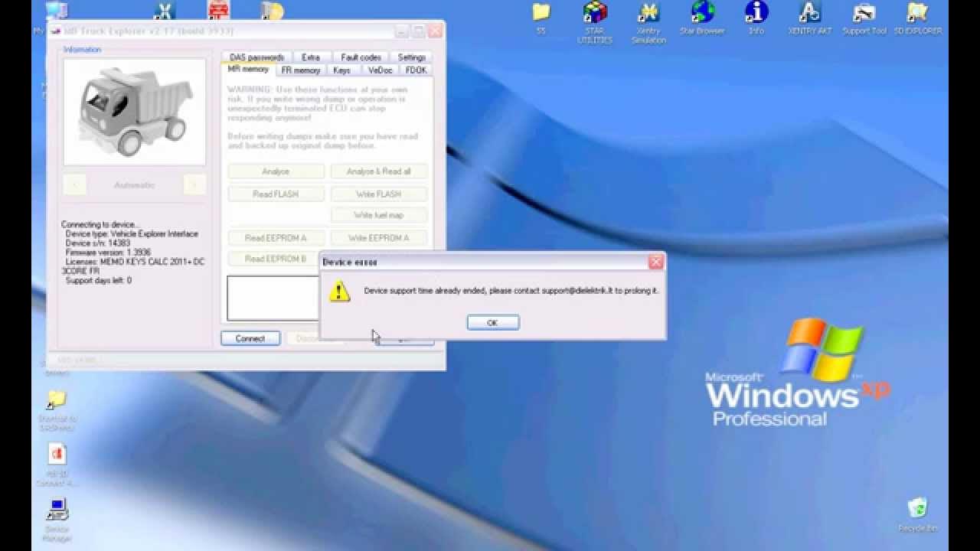Click the Write FLASH button
The height and width of the screenshot is (551, 980).
click(x=379, y=194)
